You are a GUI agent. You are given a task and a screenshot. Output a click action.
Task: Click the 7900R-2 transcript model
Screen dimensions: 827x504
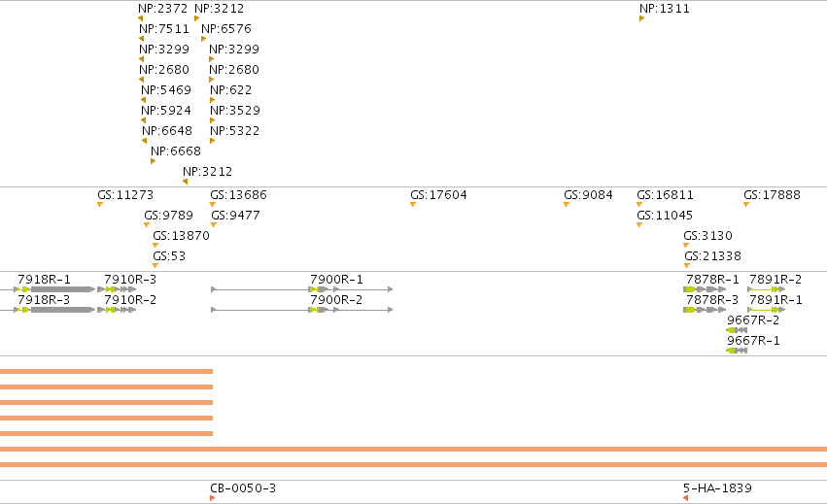[x=301, y=310]
